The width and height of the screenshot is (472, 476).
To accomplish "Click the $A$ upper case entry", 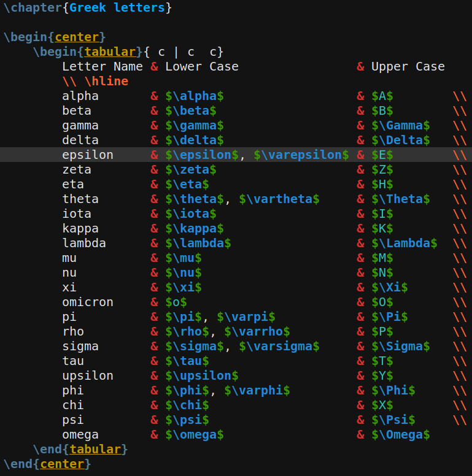I will (x=382, y=96).
